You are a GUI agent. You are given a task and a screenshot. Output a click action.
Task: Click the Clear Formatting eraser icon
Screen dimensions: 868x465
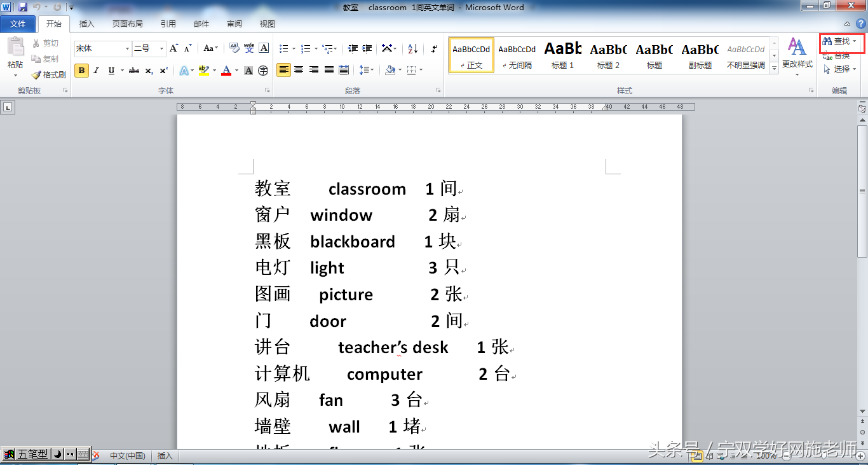[234, 48]
